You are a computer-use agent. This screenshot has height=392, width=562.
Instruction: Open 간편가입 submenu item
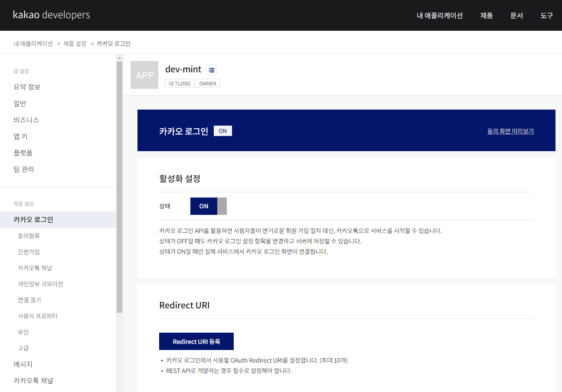pyautogui.click(x=29, y=252)
